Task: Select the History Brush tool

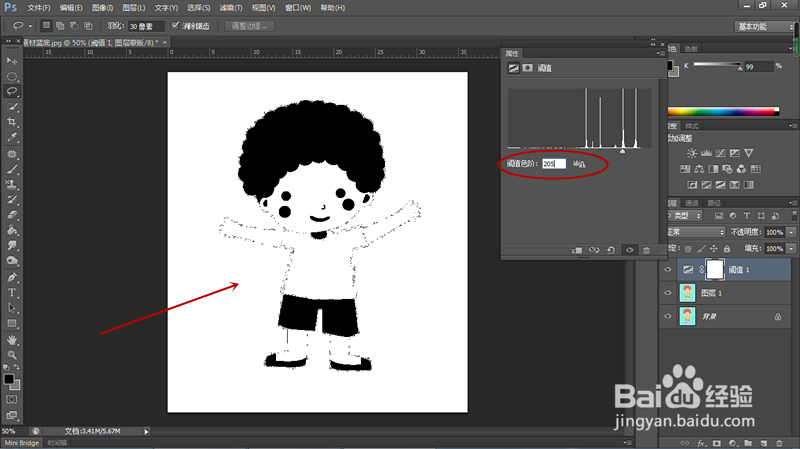Action: point(12,199)
